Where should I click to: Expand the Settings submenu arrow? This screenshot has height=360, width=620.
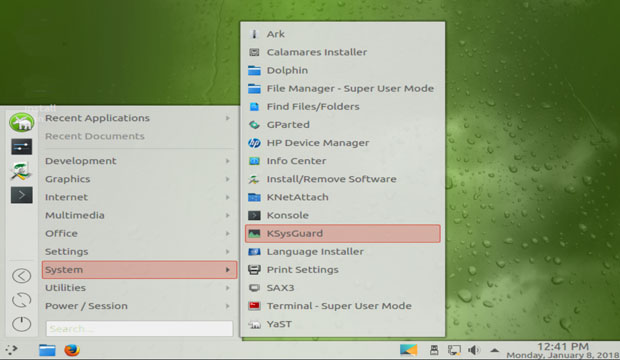tap(228, 252)
